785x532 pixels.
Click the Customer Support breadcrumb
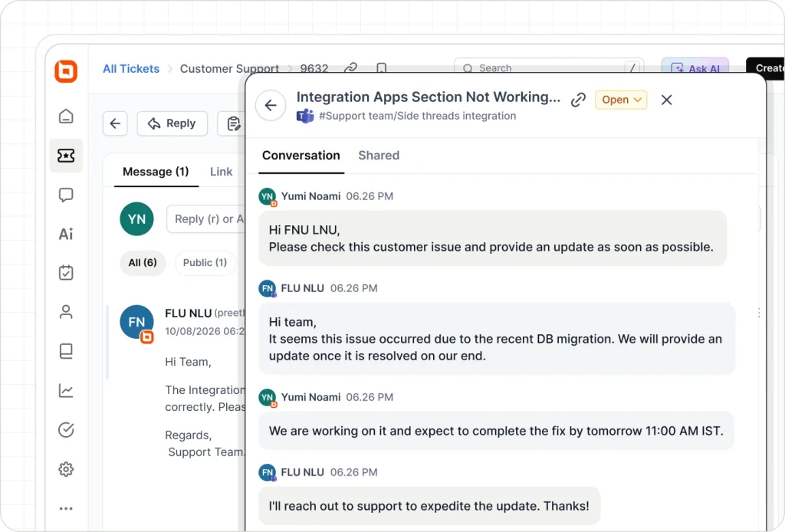(230, 68)
